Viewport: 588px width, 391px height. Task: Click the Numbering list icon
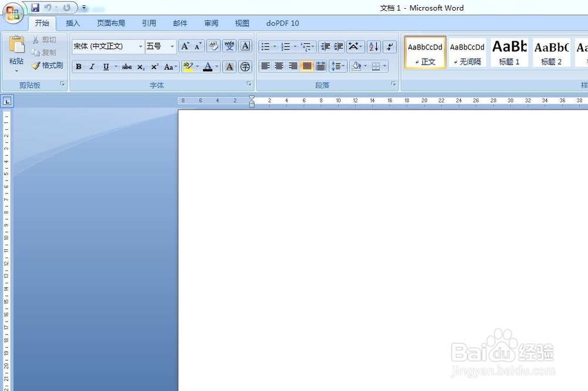(x=286, y=46)
